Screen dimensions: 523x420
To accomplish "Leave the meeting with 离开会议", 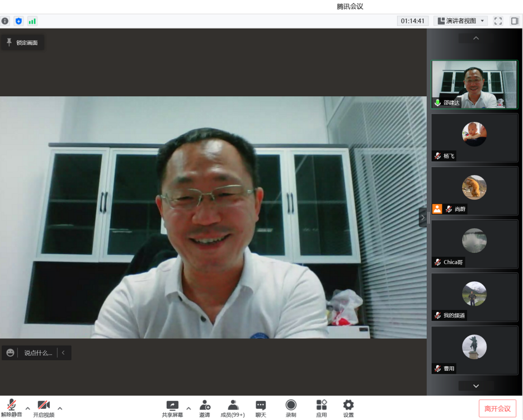I will 497,408.
